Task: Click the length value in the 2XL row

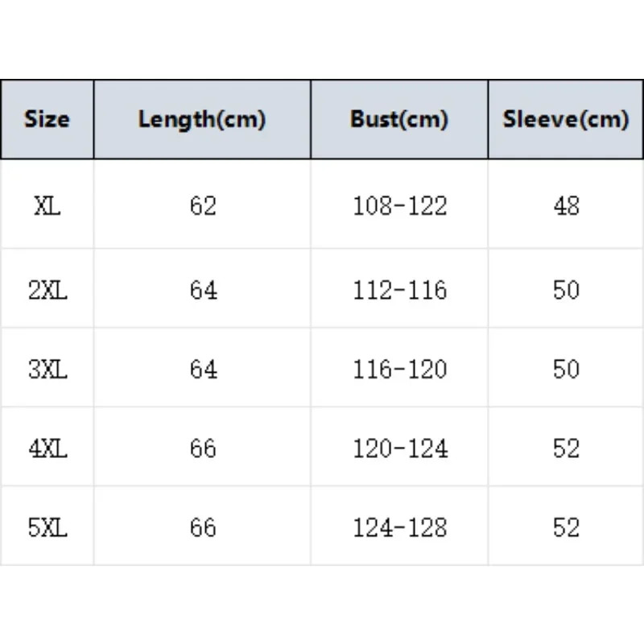Action: (x=204, y=290)
